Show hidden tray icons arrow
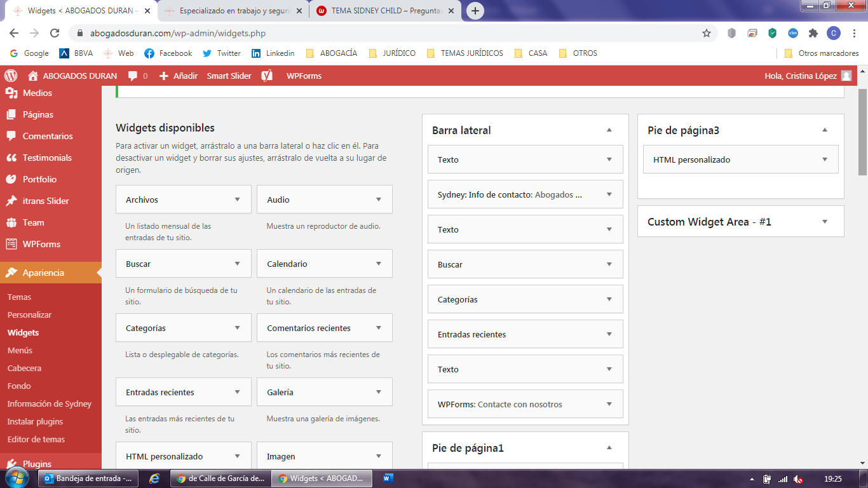 752,479
